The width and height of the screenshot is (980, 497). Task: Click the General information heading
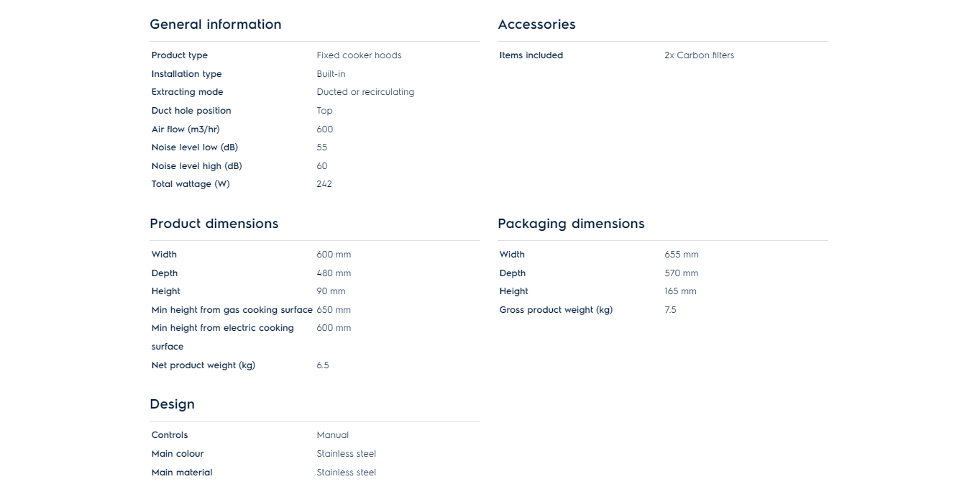215,24
